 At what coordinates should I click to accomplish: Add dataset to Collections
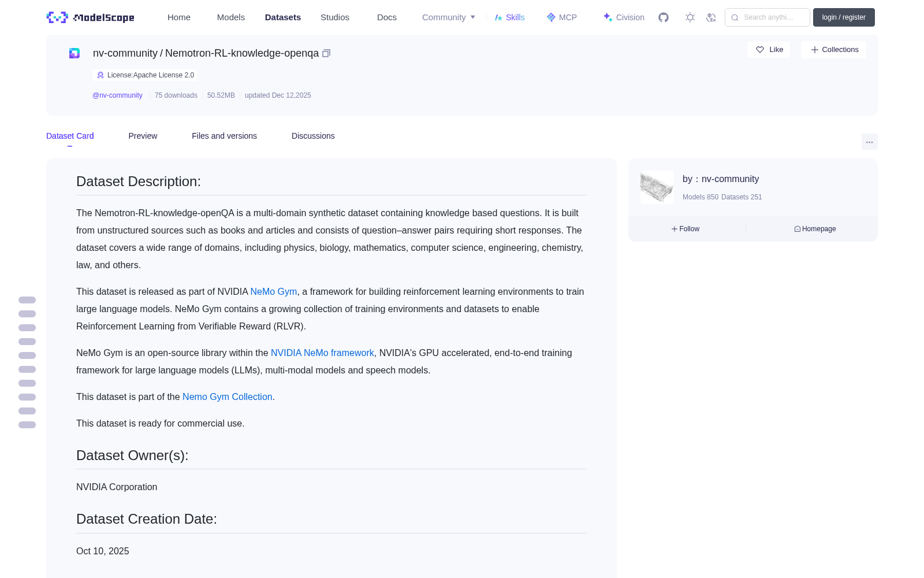tap(834, 50)
